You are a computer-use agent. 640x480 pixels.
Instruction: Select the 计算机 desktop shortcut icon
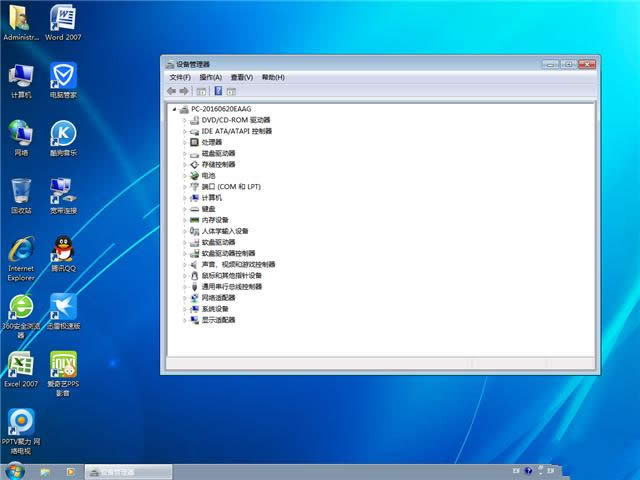point(21,81)
